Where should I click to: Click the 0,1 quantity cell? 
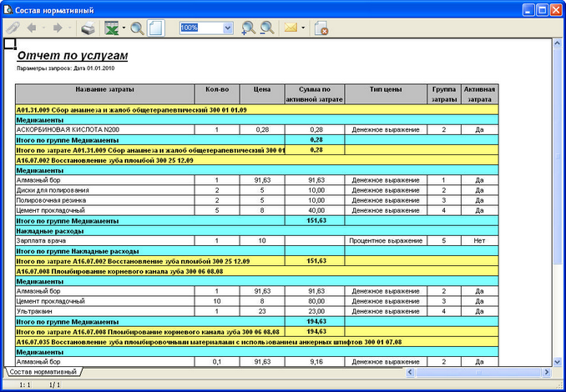click(x=217, y=362)
